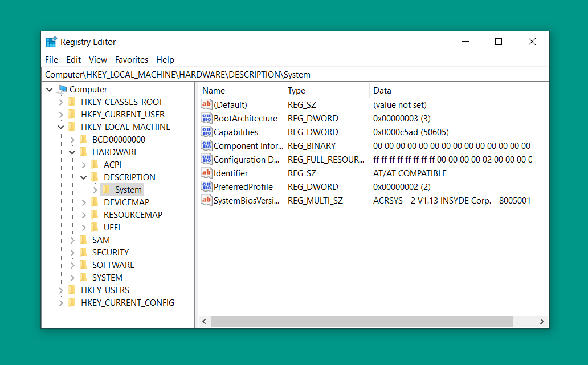Click the PreferredProfile value icon
Image resolution: width=588 pixels, height=365 pixels.
coord(207,186)
